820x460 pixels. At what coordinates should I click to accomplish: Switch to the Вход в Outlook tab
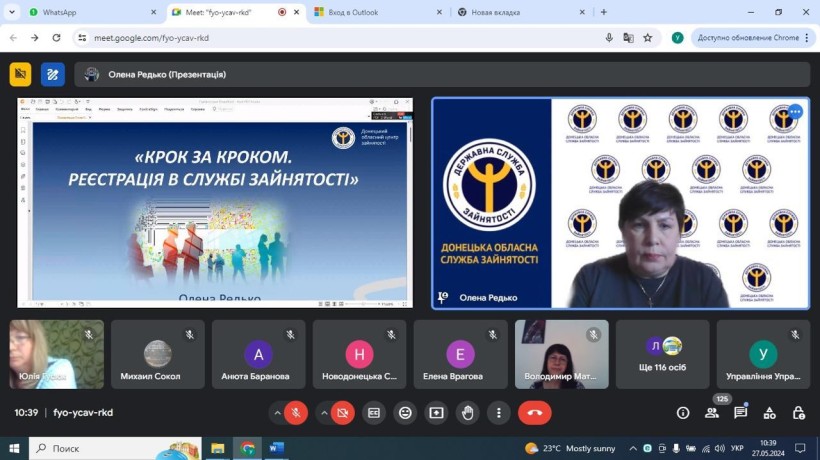(377, 12)
